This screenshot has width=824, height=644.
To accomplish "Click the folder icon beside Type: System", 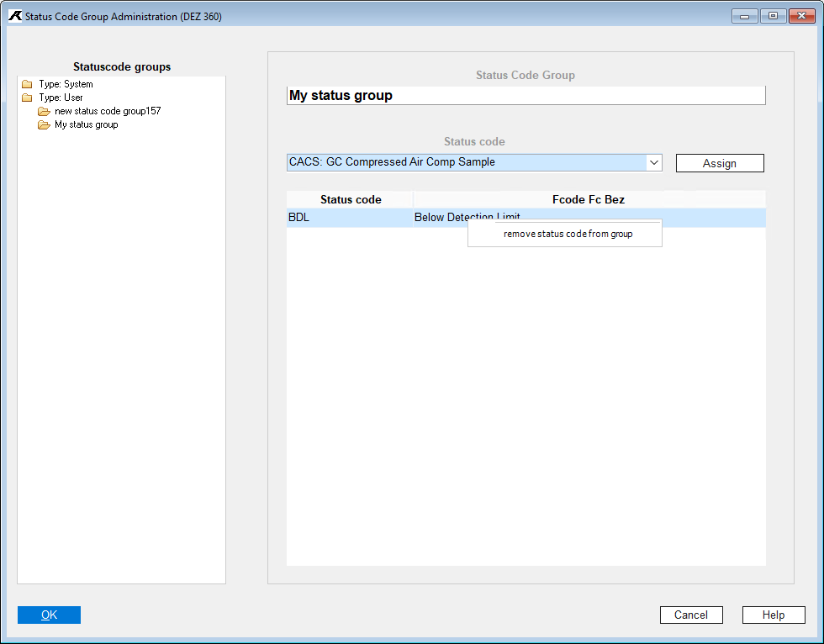I will [x=27, y=84].
